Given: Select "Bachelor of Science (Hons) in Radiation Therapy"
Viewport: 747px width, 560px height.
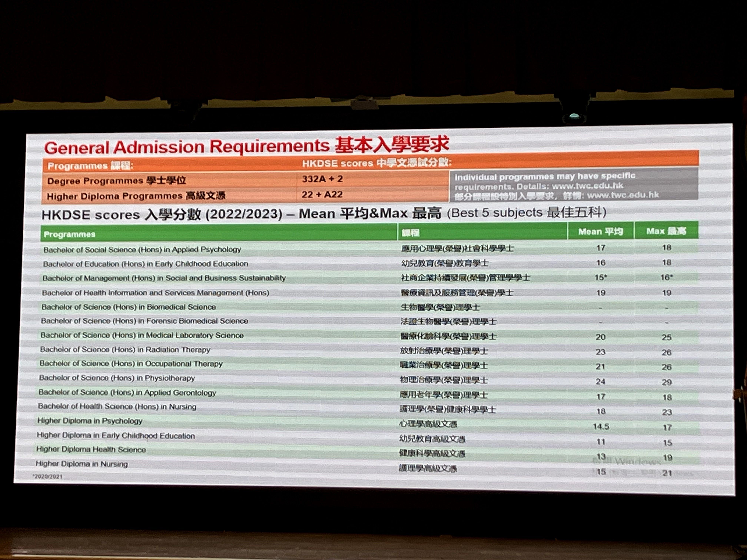Looking at the screenshot, I should click(x=125, y=350).
